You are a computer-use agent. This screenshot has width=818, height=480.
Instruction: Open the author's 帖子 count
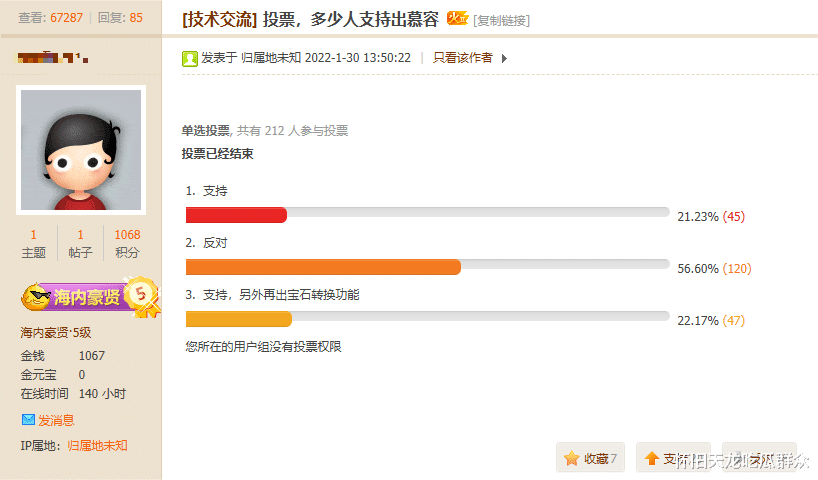[x=80, y=243]
